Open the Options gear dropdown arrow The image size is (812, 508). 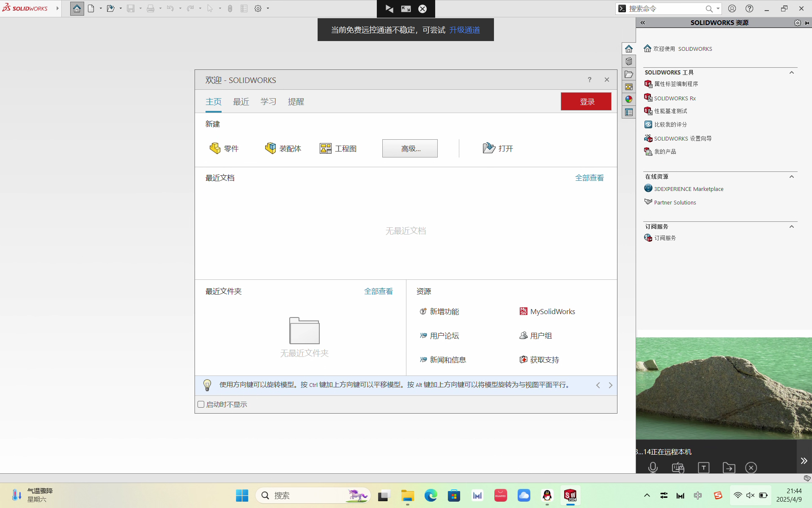[268, 8]
